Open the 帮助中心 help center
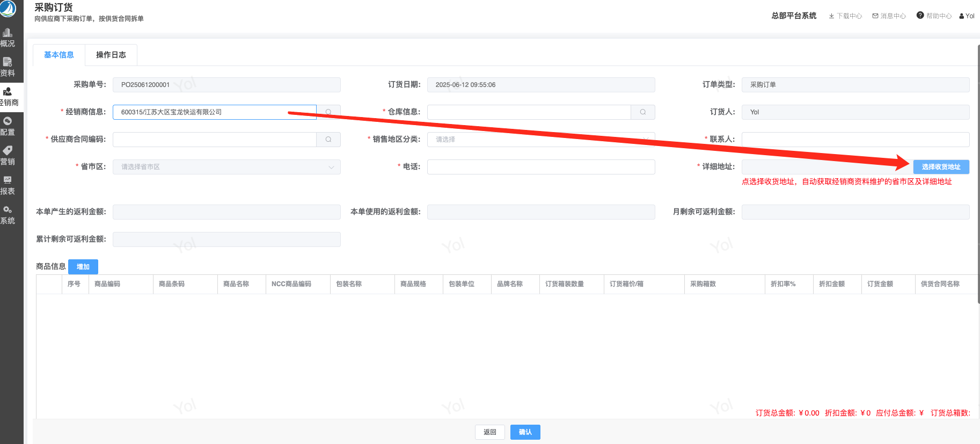 pos(934,16)
